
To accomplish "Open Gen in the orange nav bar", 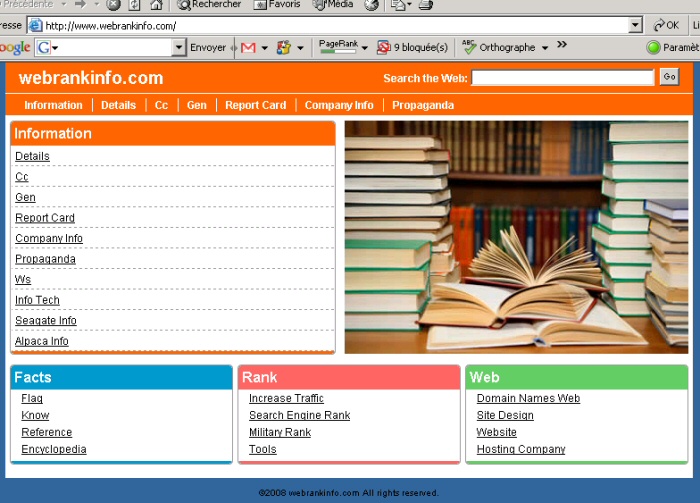I will (x=196, y=105).
